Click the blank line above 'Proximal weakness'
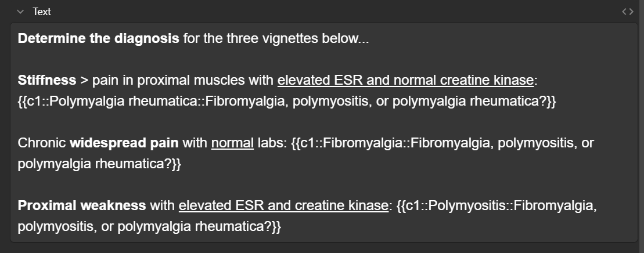The width and height of the screenshot is (644, 253). click(323, 185)
